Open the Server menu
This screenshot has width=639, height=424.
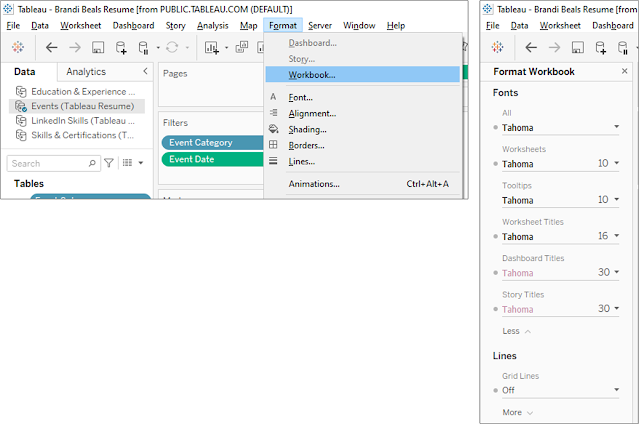[x=320, y=26]
